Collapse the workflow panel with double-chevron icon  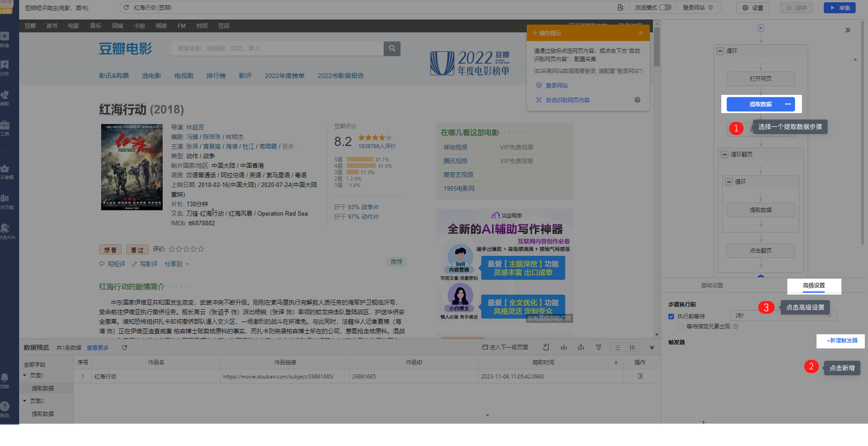click(x=847, y=30)
